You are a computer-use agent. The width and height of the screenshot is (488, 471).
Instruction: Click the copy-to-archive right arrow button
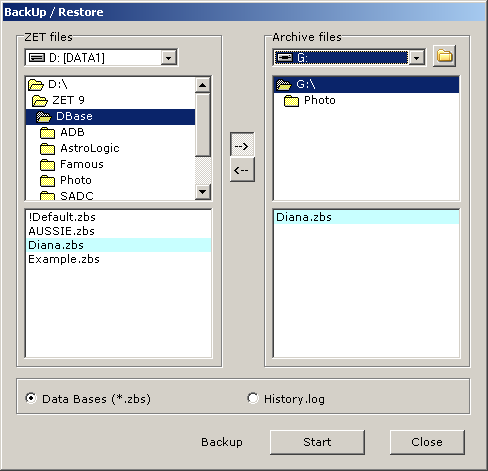click(242, 145)
